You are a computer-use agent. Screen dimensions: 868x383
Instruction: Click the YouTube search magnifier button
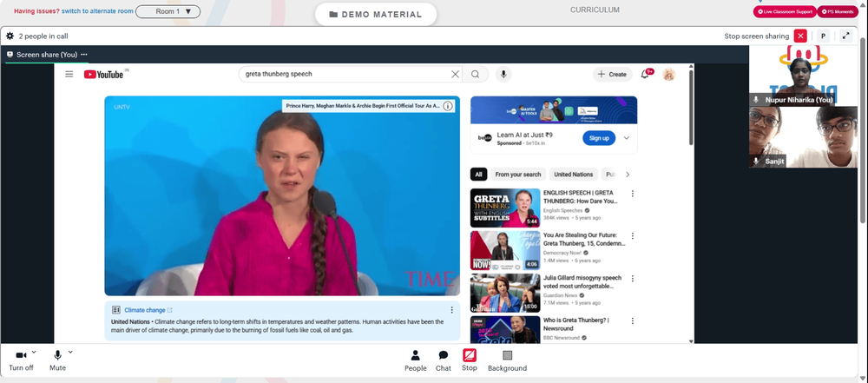(x=476, y=75)
